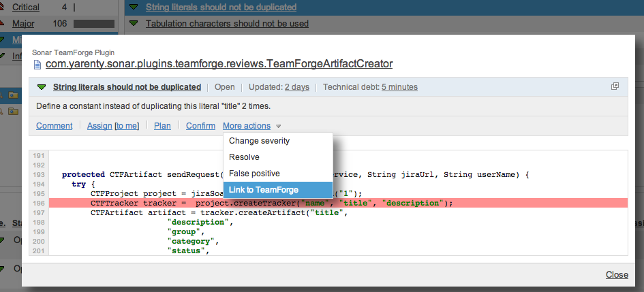Click the Plan action link
Image resolution: width=644 pixels, height=292 pixels.
click(x=162, y=126)
